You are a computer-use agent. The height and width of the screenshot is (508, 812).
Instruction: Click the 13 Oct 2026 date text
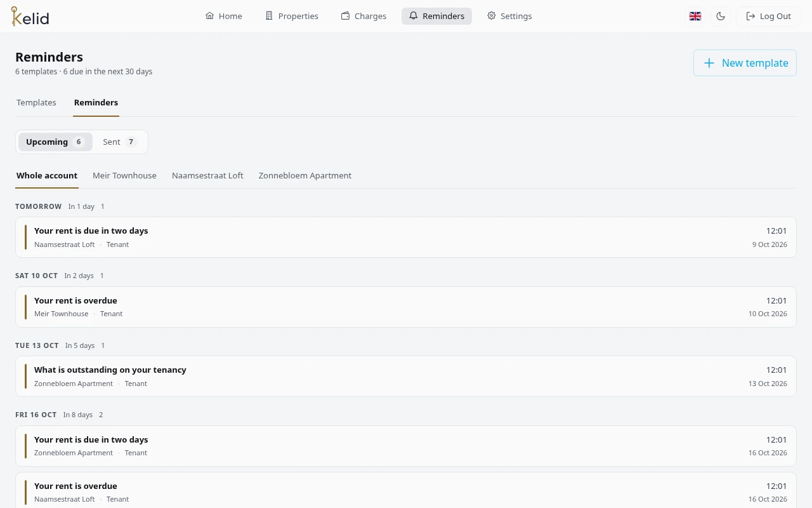[x=768, y=384]
